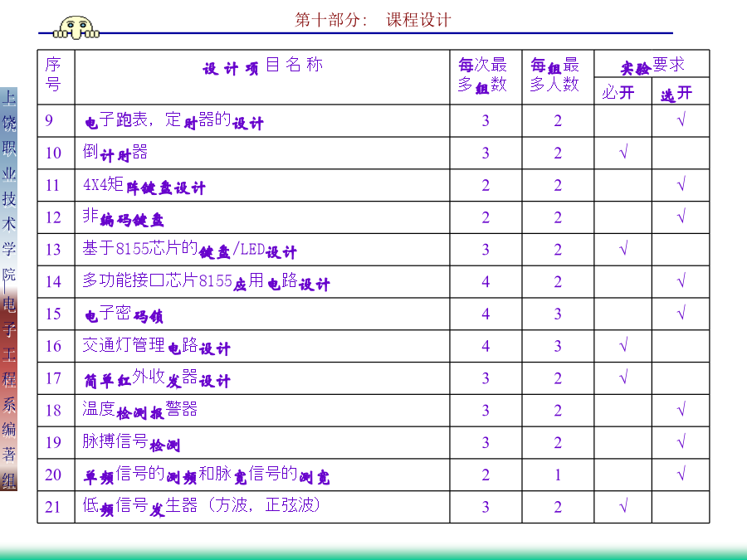This screenshot has height=560, width=747.
Task: Click the 选开 check mark for 非编码键盘
Action: coord(681,216)
